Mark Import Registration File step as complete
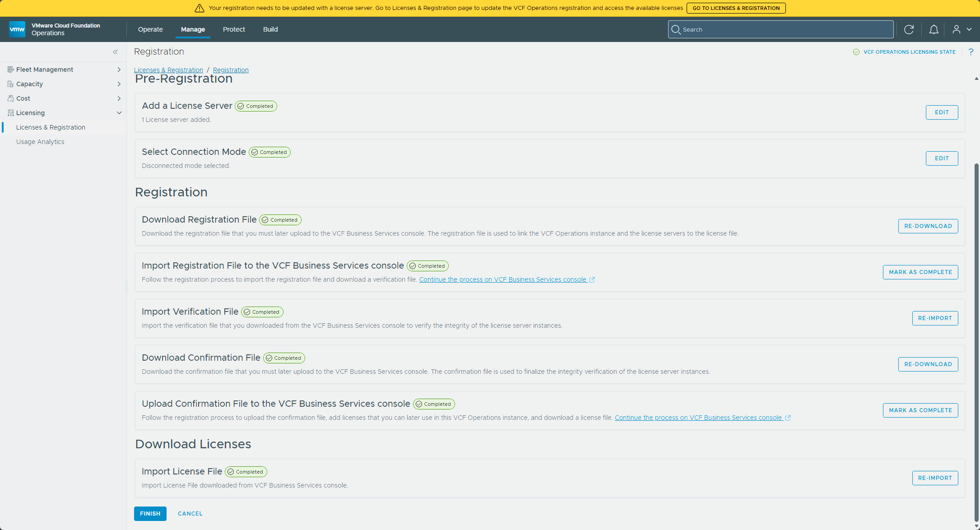Image resolution: width=980 pixels, height=530 pixels. tap(920, 272)
